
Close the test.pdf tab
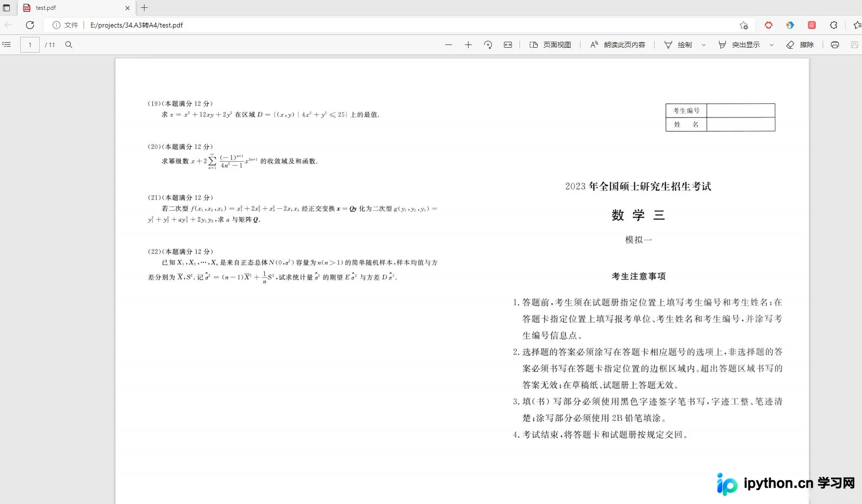pos(128,8)
